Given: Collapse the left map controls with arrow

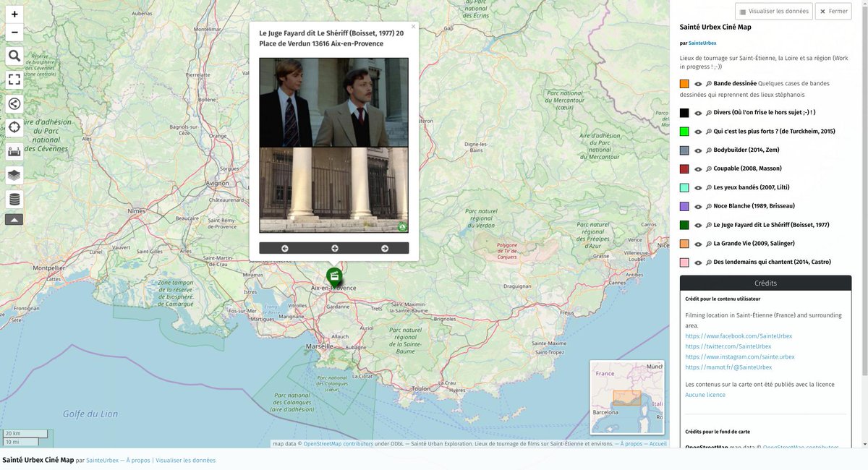Looking at the screenshot, I should click(14, 219).
